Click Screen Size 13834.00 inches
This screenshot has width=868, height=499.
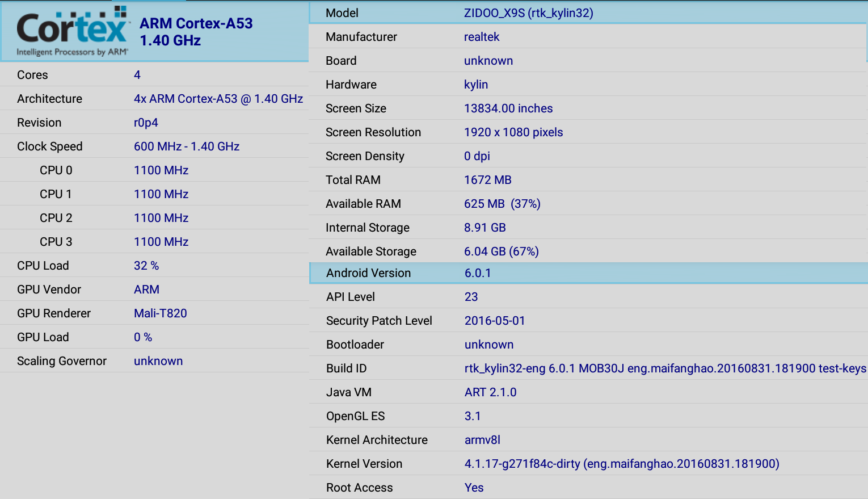coord(508,108)
